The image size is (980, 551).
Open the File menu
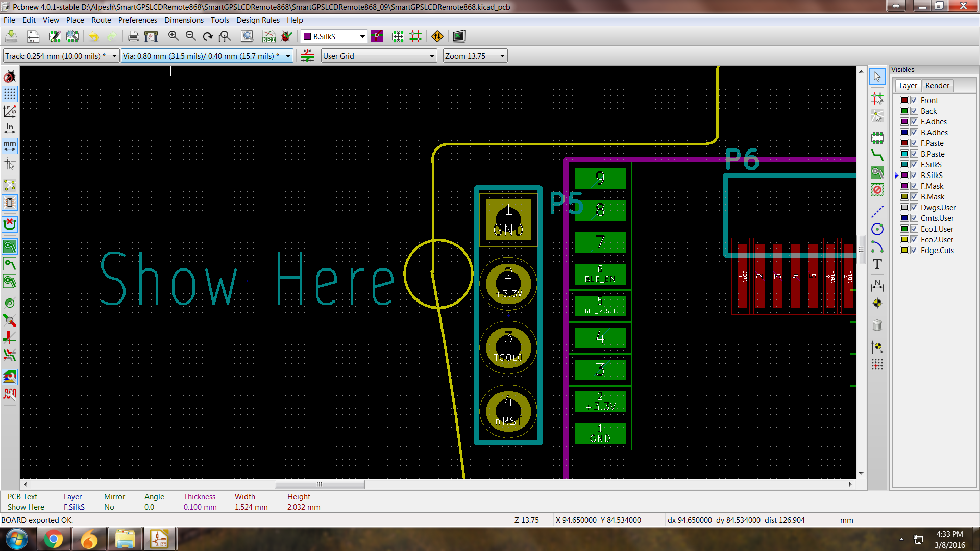pos(9,20)
